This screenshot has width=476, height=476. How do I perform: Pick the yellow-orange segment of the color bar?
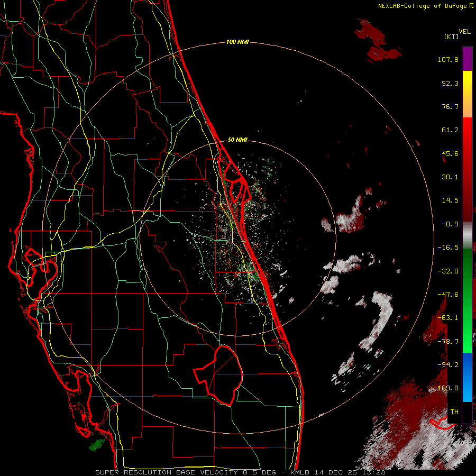coord(467,94)
